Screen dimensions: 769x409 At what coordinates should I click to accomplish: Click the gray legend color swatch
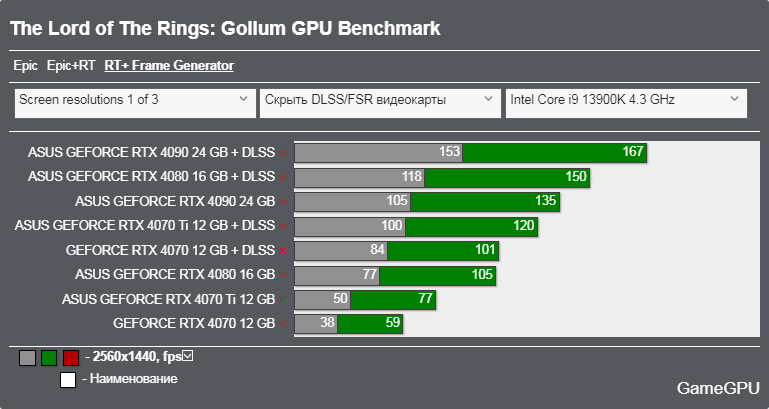tap(27, 358)
